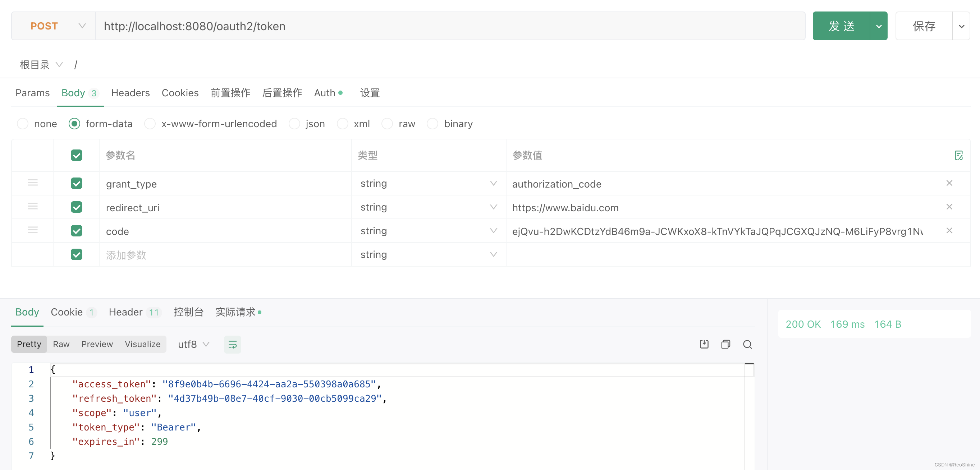Viewport: 980px width, 470px height.
Task: Open bulk edit mode for request parameters
Action: point(959,155)
